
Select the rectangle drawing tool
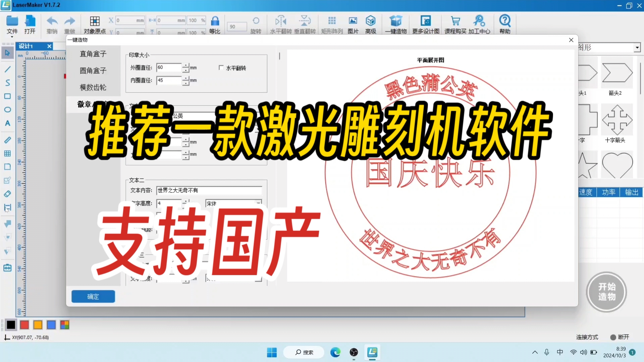click(x=7, y=96)
